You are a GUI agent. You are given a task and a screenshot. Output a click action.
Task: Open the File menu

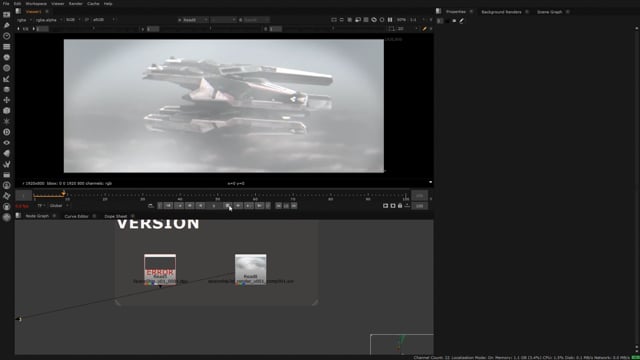pos(6,4)
